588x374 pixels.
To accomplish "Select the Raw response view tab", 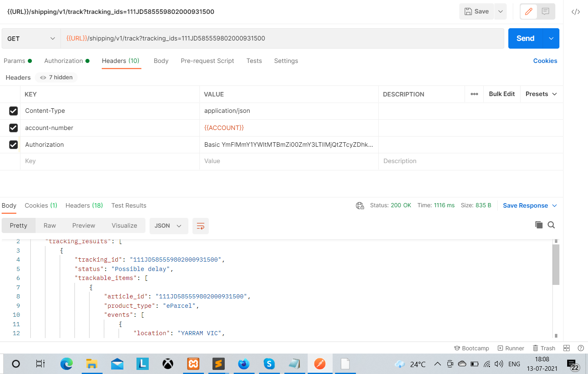I will 49,226.
